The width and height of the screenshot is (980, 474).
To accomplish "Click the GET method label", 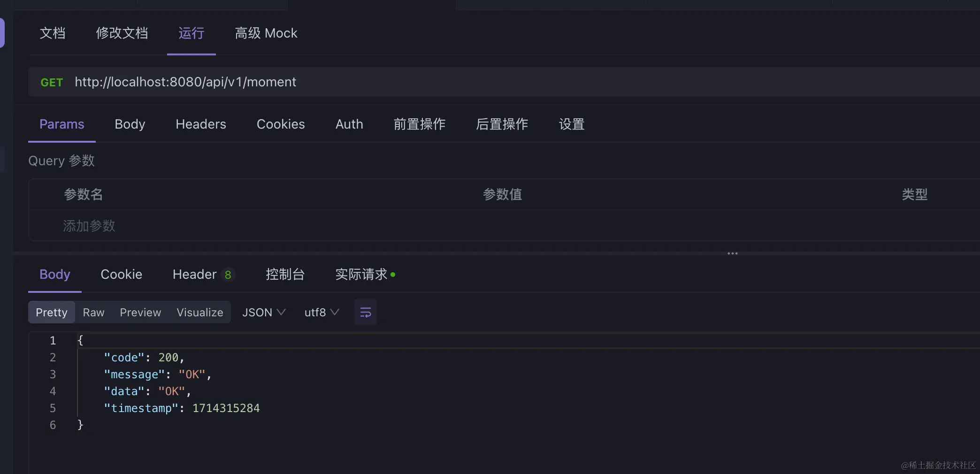I will pyautogui.click(x=52, y=83).
